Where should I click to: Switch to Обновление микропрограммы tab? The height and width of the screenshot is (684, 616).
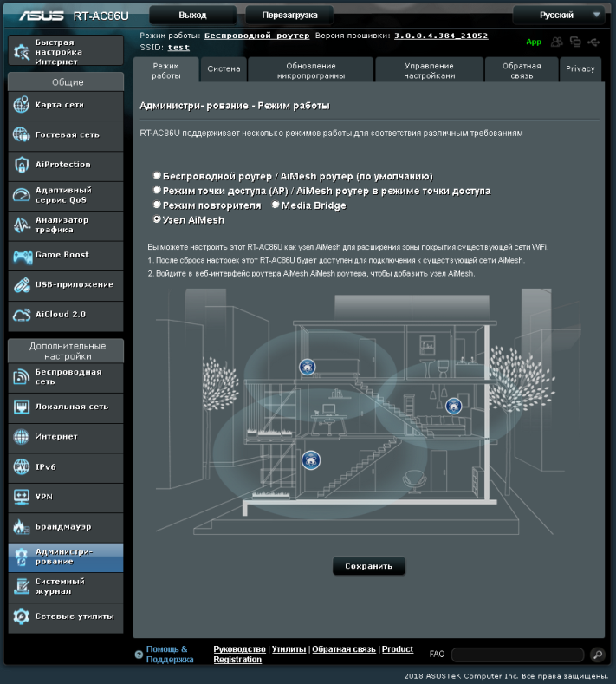311,71
